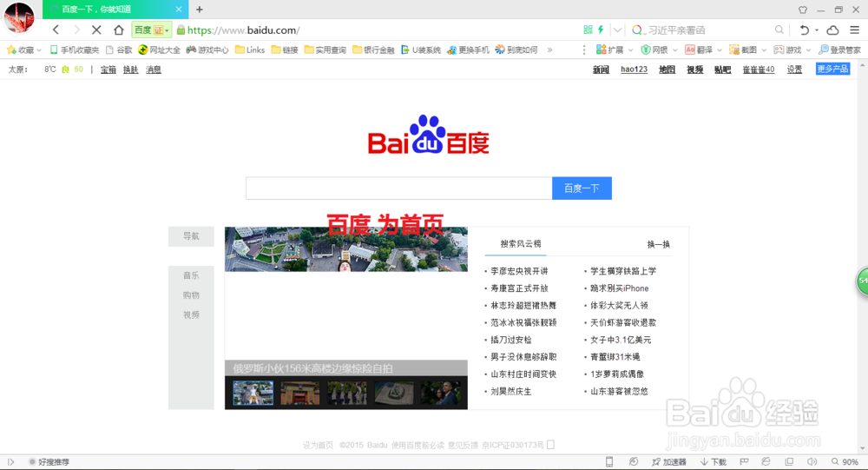868x470 pixels.
Task: Click the 贴吧 link
Action: coord(722,70)
